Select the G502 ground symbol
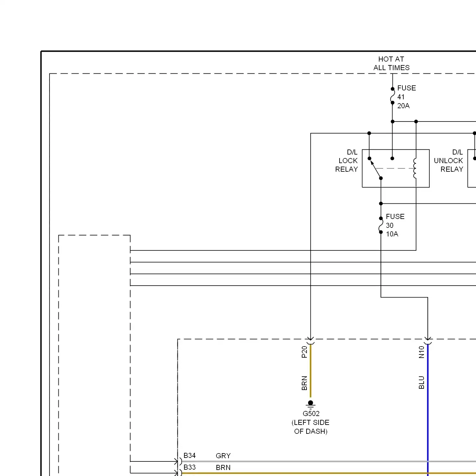Viewport: 476px width, 476px height. [x=310, y=404]
